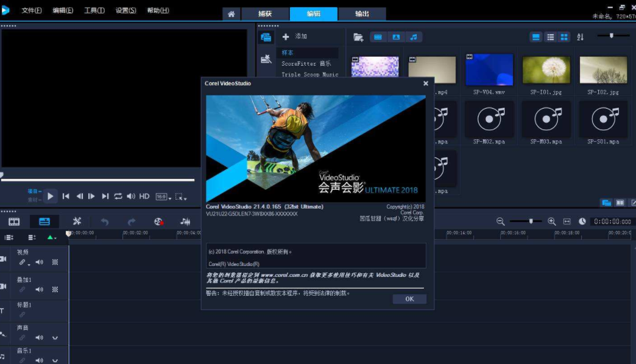This screenshot has width=636, height=364.
Task: Switch to the 输出 step tab
Action: 362,14
